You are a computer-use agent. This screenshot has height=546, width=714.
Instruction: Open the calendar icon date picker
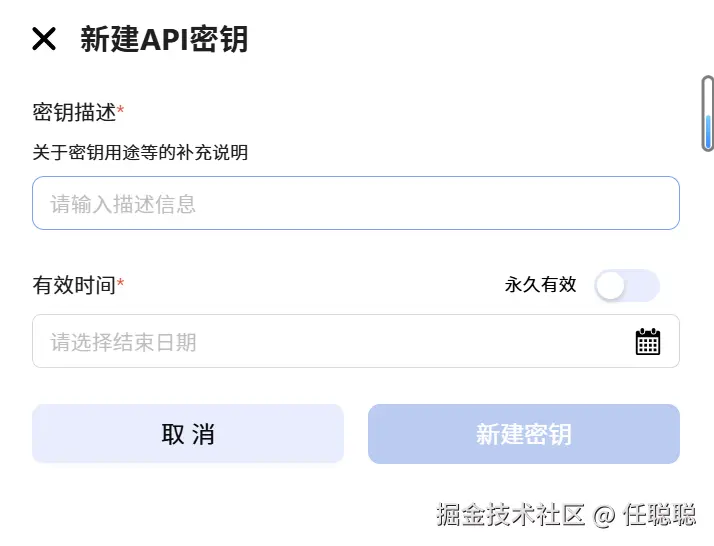click(x=648, y=342)
